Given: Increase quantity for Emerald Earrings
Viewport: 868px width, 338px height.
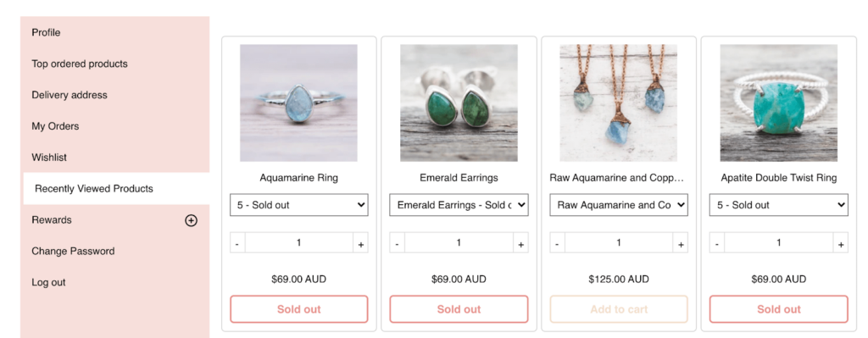Looking at the screenshot, I should click(x=520, y=243).
